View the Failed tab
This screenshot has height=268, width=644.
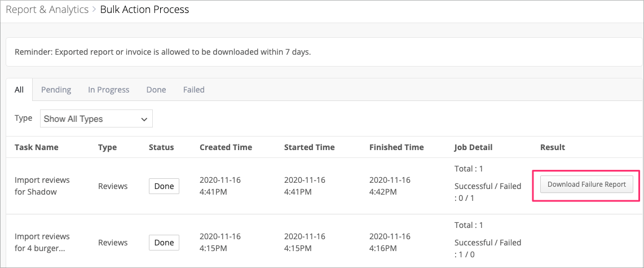[194, 90]
